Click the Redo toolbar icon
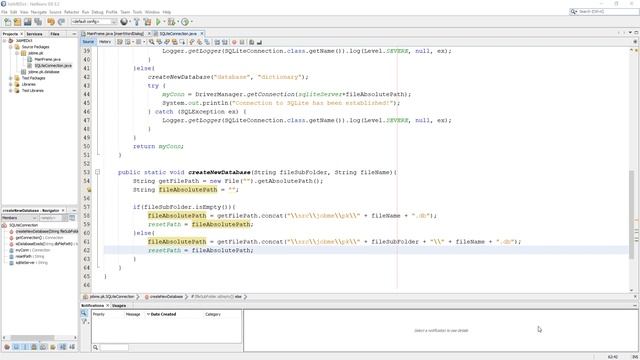 click(x=61, y=22)
